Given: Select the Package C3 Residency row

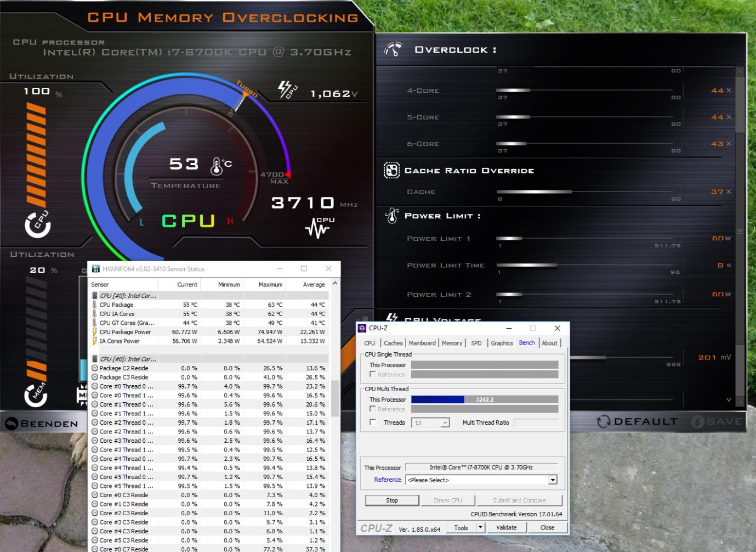Looking at the screenshot, I should click(x=209, y=377).
